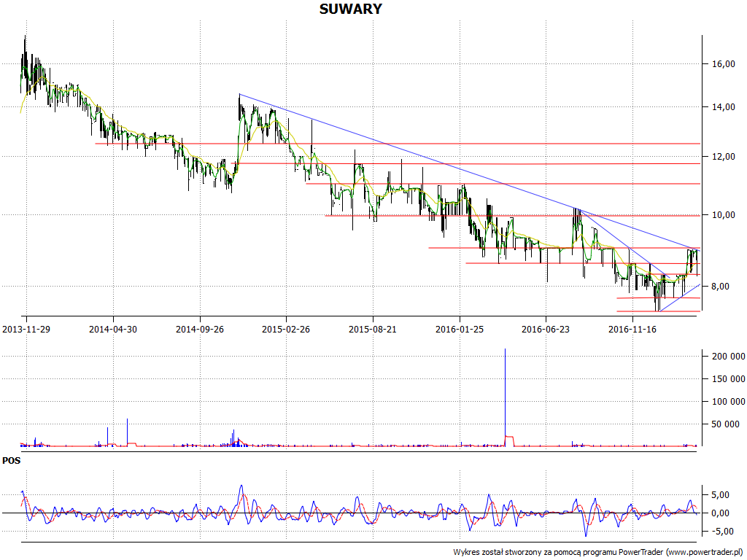This screenshot has height=560, width=747.
Task: Click the 100 000 volume label
Action: pyautogui.click(x=729, y=402)
